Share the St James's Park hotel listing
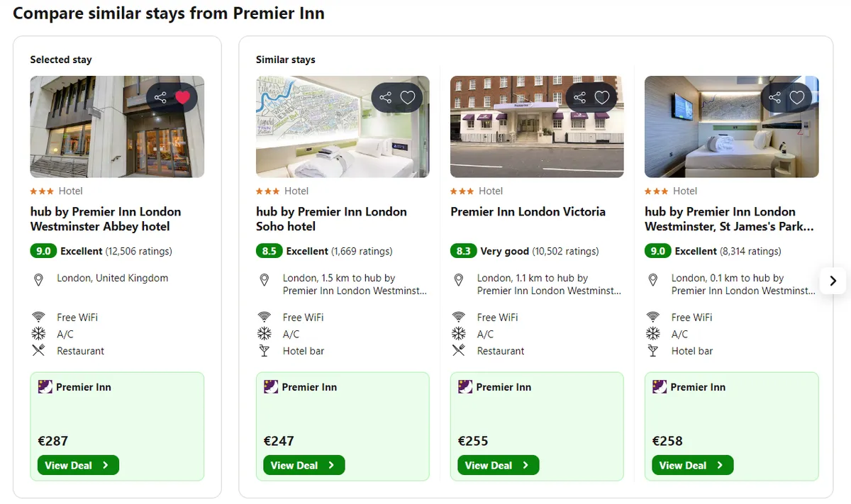The width and height of the screenshot is (851, 504). pos(775,98)
